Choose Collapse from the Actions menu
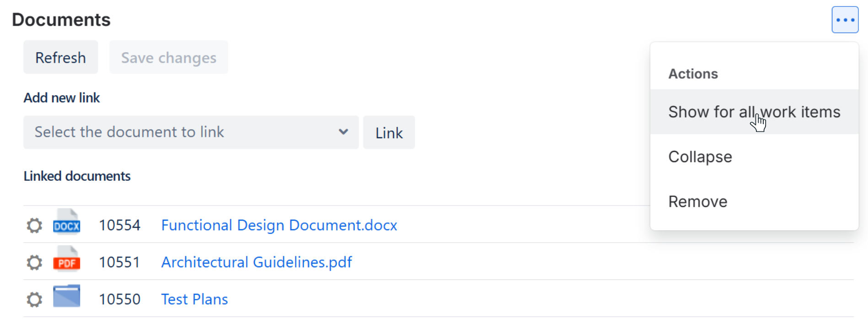Image resolution: width=868 pixels, height=336 pixels. tap(700, 157)
